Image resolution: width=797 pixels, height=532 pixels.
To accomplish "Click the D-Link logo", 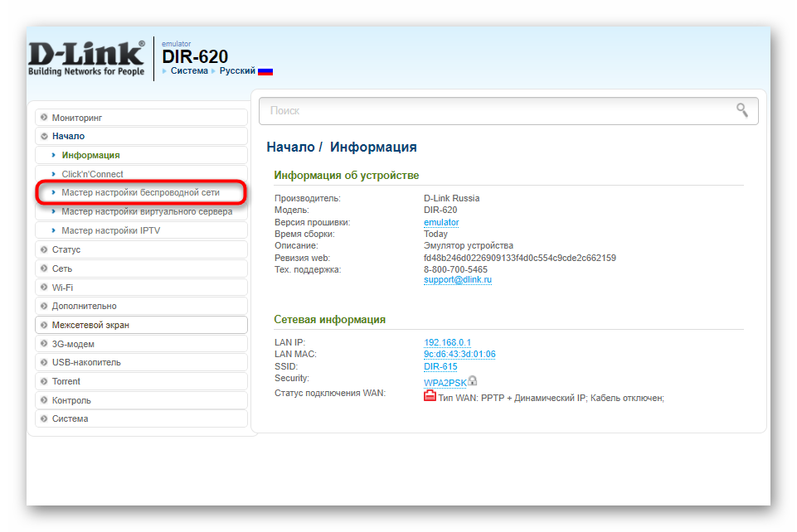I will pyautogui.click(x=86, y=58).
